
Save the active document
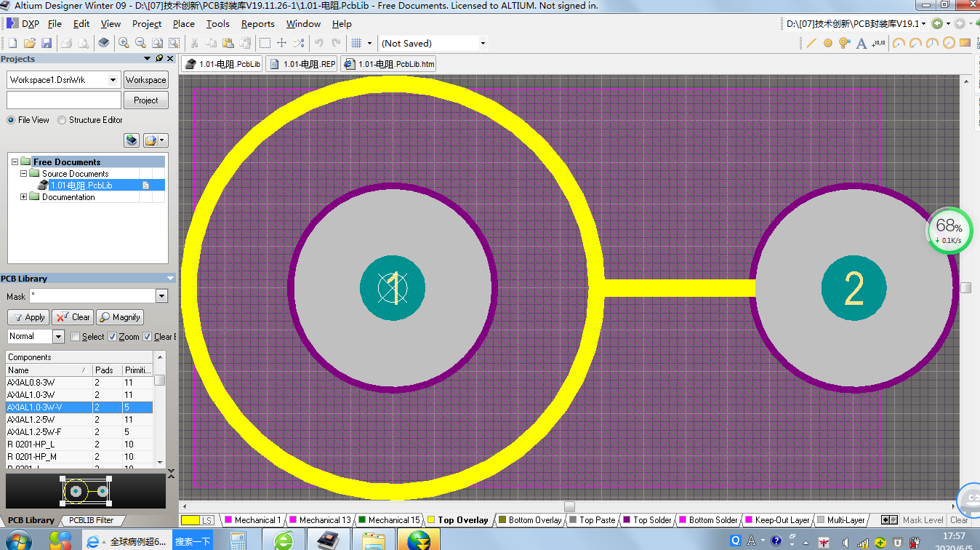point(47,44)
